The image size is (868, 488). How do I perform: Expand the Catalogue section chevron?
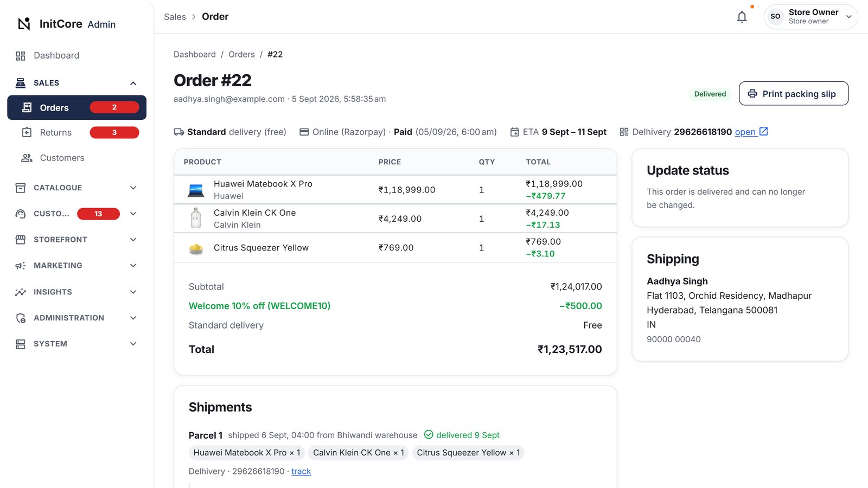pos(133,188)
